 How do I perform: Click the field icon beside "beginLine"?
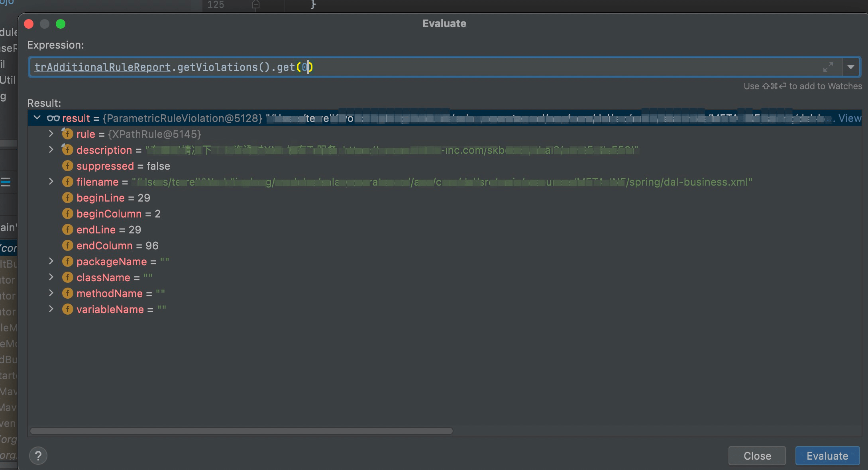coord(68,198)
